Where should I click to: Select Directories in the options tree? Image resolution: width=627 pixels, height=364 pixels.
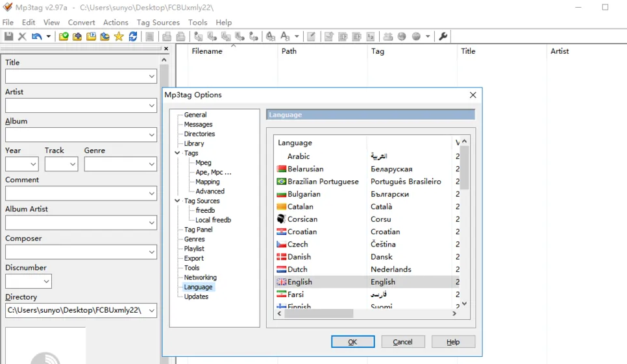[199, 134]
